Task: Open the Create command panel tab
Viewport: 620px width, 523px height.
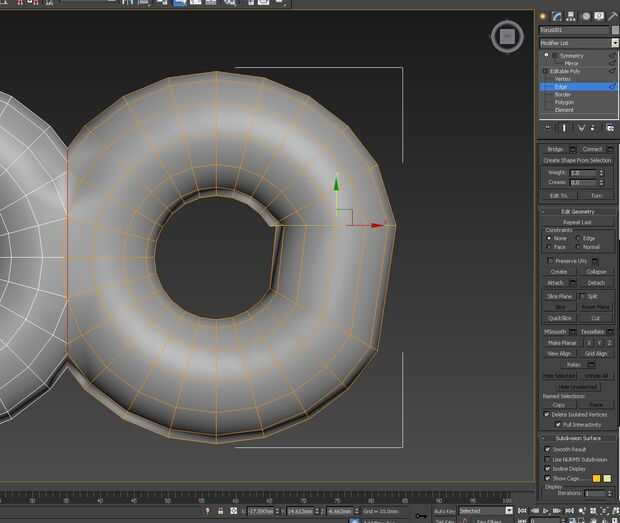Action: click(544, 16)
